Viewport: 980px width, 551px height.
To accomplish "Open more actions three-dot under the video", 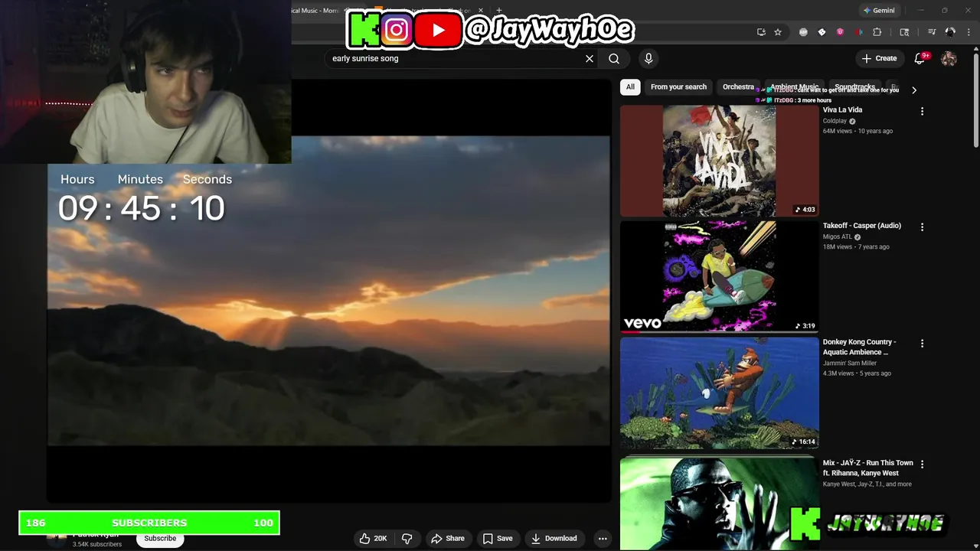I will 603,538.
